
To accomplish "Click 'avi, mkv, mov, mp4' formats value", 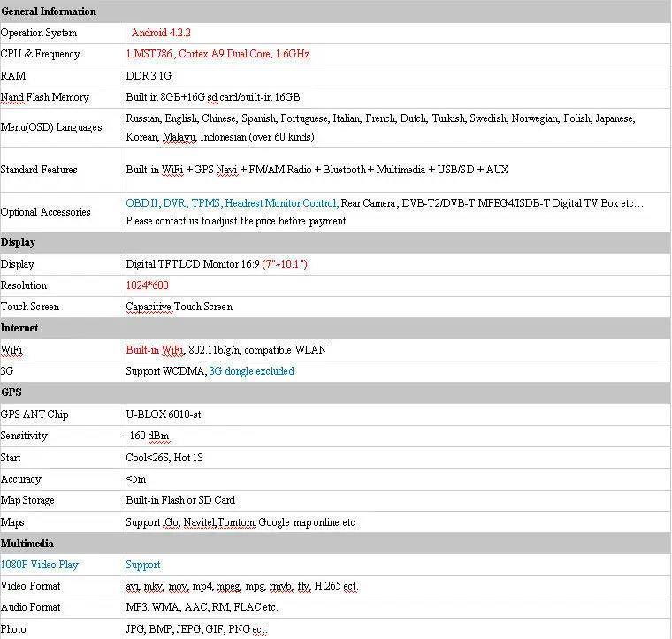I will coord(241,586).
